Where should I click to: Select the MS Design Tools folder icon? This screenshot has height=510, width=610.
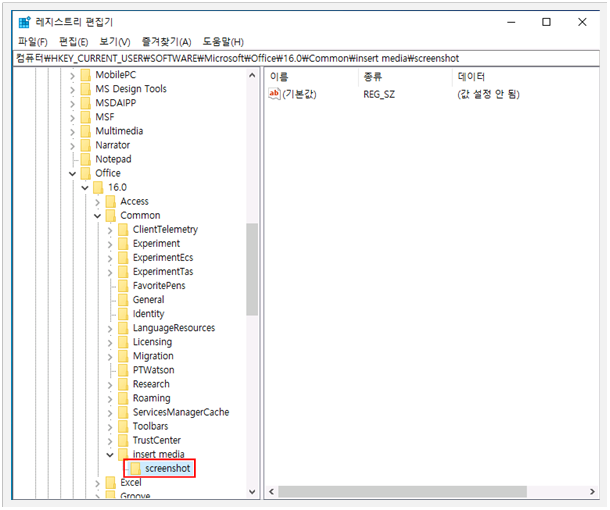coord(86,89)
